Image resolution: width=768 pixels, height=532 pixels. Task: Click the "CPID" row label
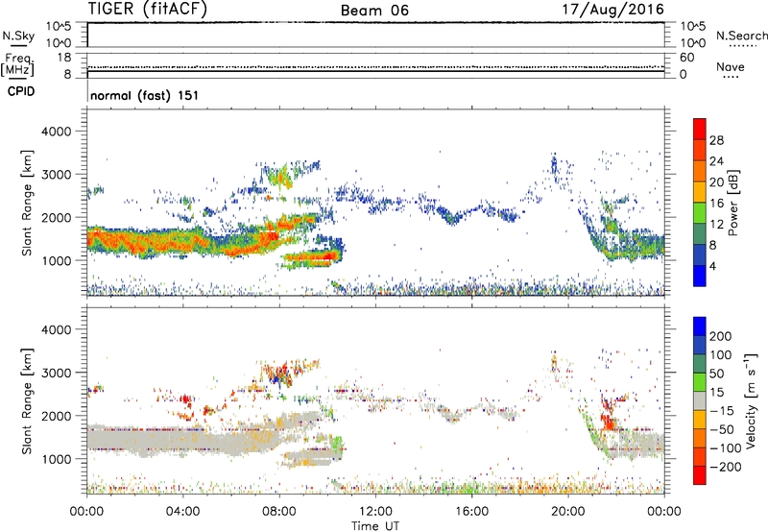point(21,91)
